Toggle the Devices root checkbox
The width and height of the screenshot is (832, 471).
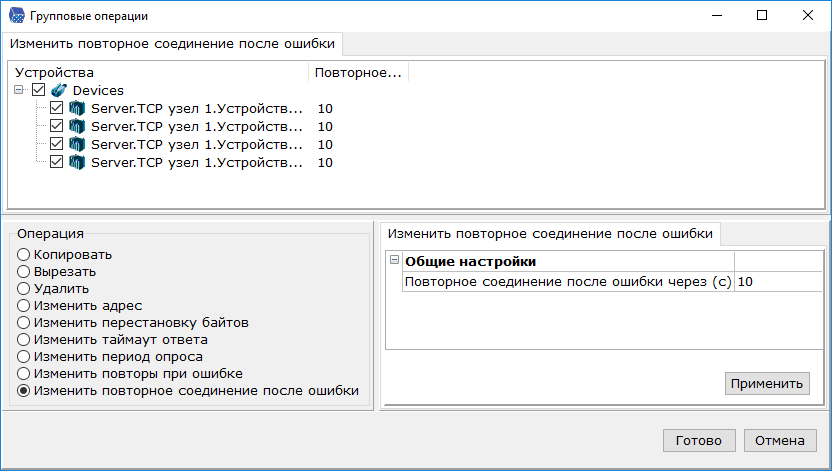click(39, 90)
